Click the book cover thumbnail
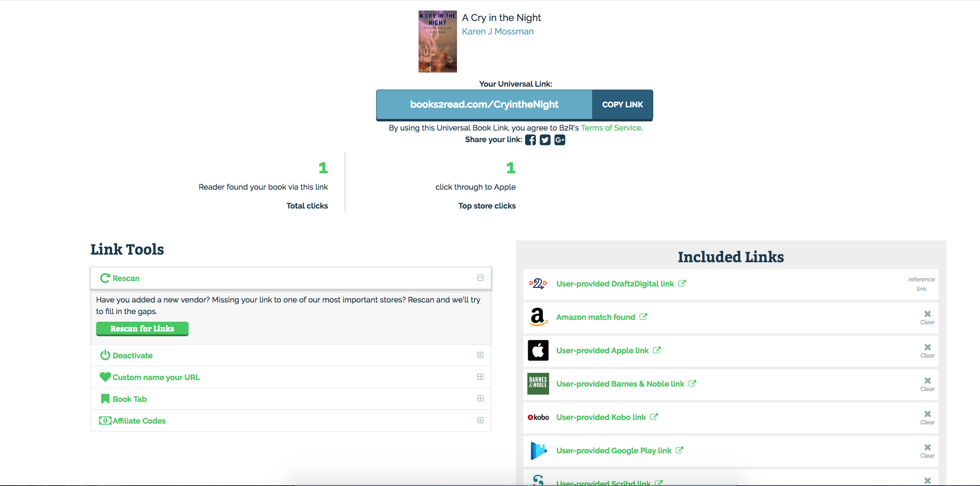The image size is (980, 486). pos(437,42)
